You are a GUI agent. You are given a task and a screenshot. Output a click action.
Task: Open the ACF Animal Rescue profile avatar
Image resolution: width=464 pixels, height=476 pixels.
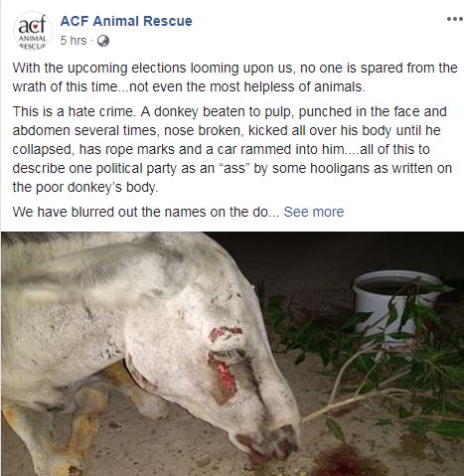point(32,31)
